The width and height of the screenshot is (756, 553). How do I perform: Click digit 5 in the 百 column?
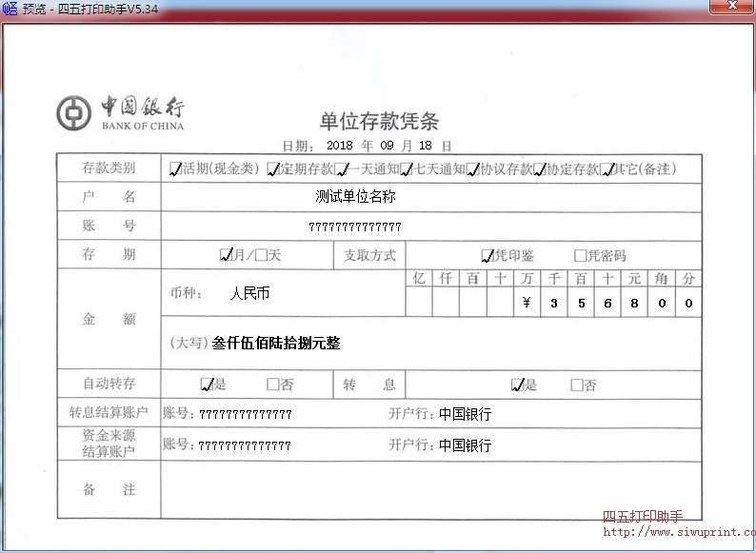pyautogui.click(x=582, y=304)
